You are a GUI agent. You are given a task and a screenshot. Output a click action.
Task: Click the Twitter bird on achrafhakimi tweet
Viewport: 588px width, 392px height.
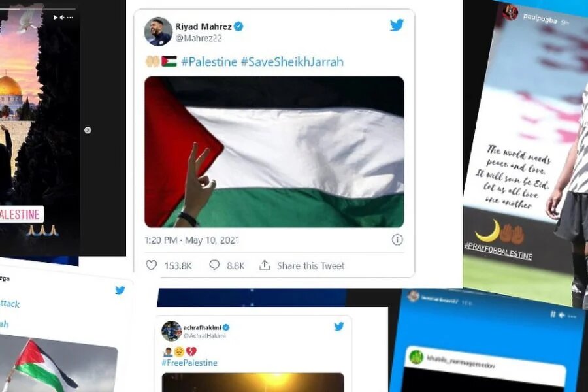pyautogui.click(x=339, y=327)
